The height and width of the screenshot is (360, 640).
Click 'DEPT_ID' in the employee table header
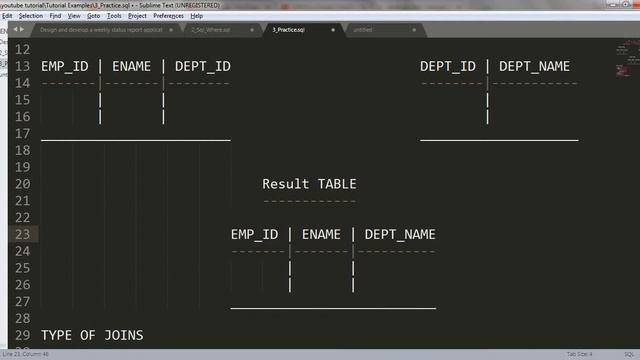[203, 67]
